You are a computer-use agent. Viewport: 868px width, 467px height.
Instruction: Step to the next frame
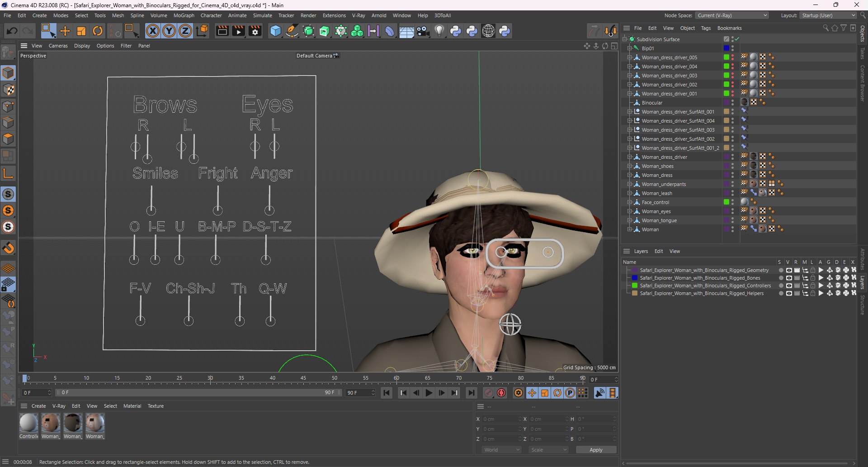[442, 393]
